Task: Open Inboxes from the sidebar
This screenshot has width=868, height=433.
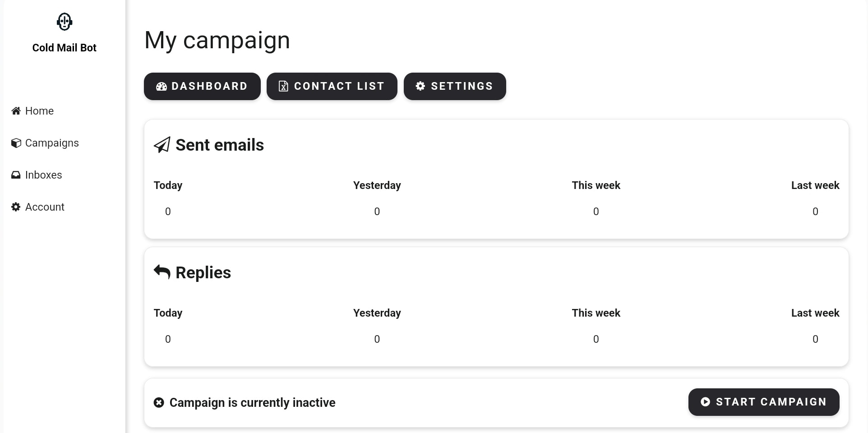Action: (43, 175)
